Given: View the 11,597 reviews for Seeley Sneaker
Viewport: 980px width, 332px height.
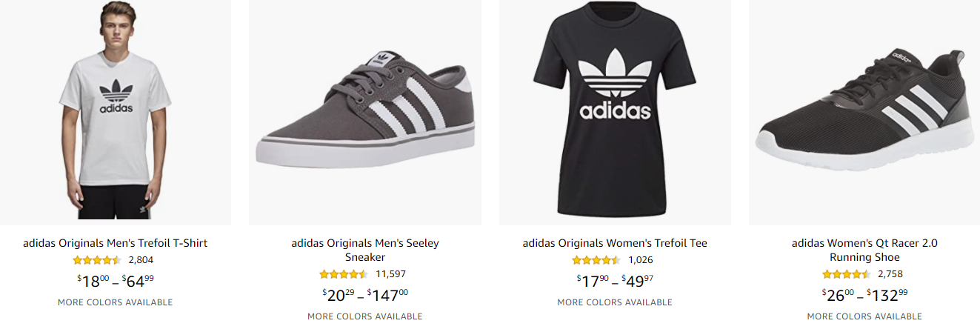Looking at the screenshot, I should pos(390,274).
